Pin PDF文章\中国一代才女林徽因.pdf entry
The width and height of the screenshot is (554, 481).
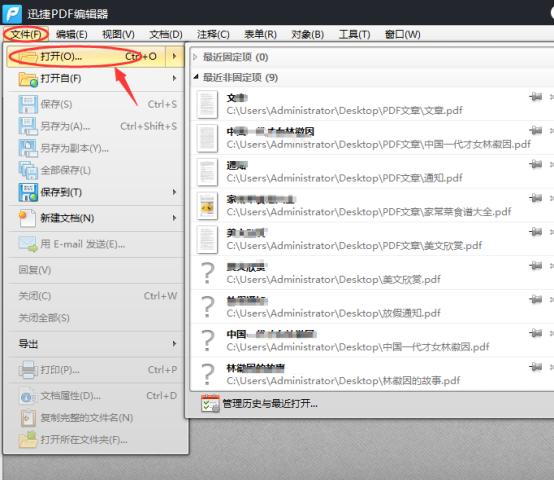pyautogui.click(x=536, y=130)
